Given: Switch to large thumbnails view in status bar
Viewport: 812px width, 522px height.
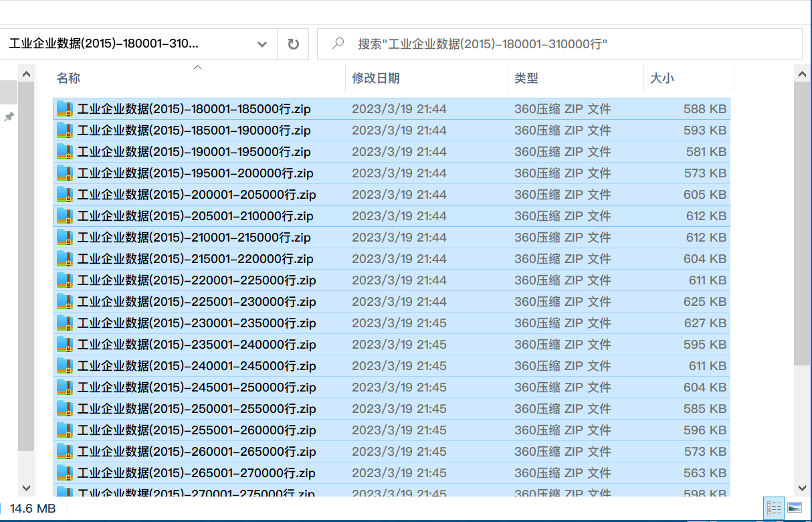Looking at the screenshot, I should 794,509.
